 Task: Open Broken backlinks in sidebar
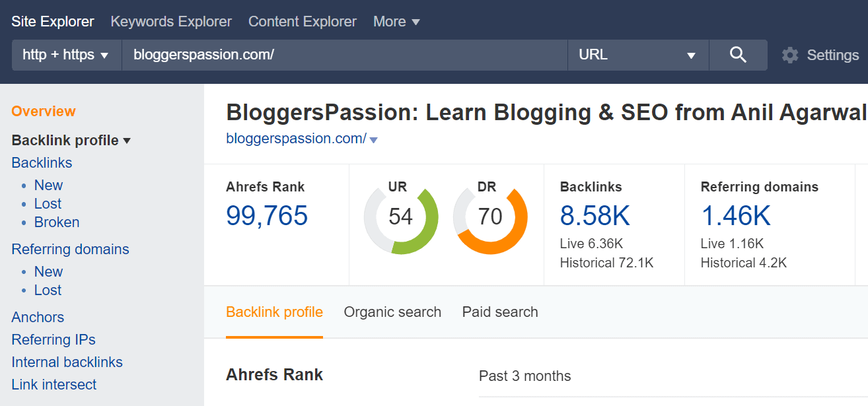[57, 222]
